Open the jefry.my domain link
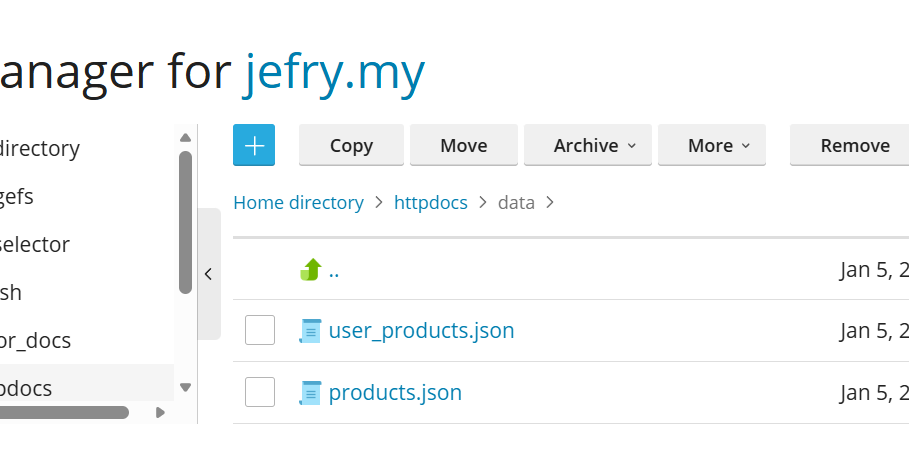Viewport: 909px width, 460px height. point(335,72)
